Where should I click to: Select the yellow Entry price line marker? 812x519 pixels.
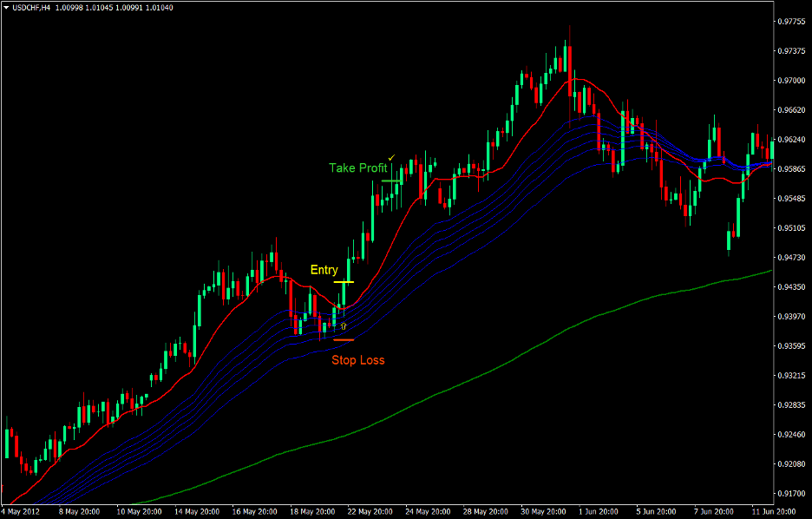(344, 282)
